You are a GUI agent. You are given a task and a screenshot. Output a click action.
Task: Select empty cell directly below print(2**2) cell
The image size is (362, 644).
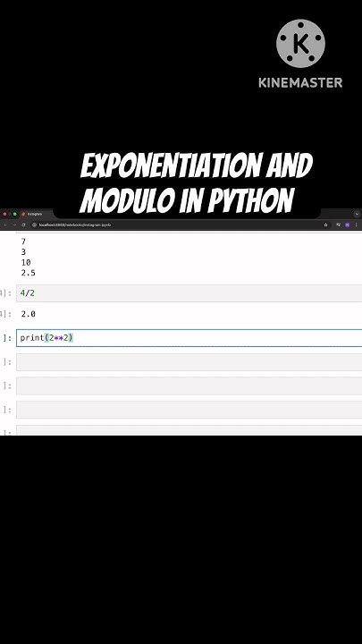coord(189,362)
